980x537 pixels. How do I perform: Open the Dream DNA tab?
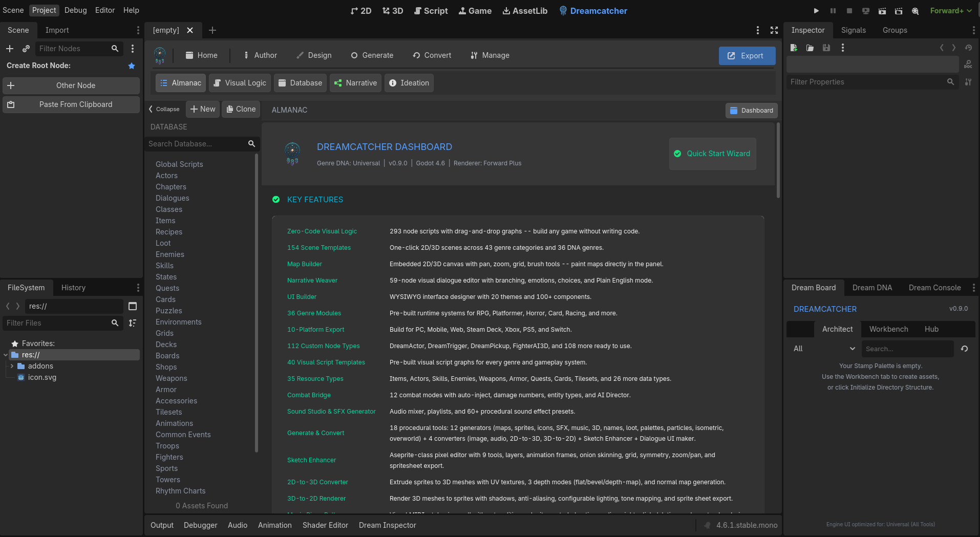872,288
